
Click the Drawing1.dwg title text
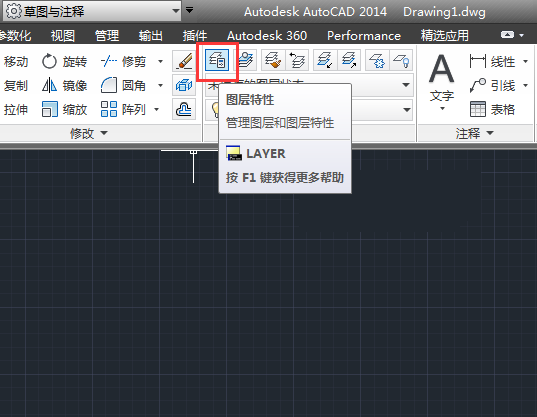click(444, 12)
